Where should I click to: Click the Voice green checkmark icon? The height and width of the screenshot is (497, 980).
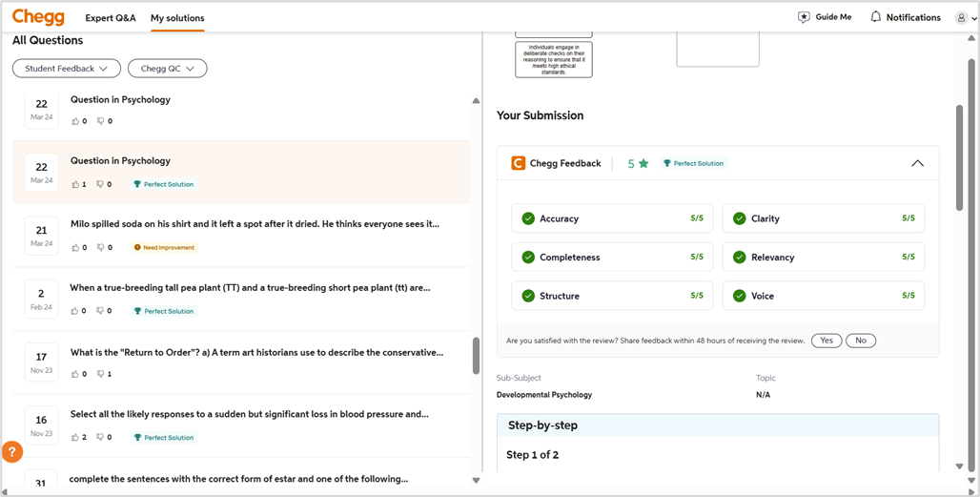[740, 296]
